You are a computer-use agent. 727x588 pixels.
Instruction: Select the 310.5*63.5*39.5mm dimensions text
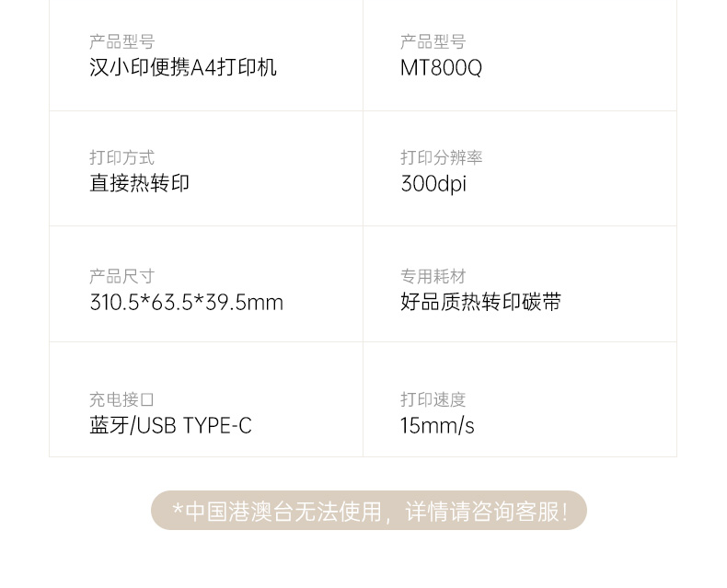186,303
